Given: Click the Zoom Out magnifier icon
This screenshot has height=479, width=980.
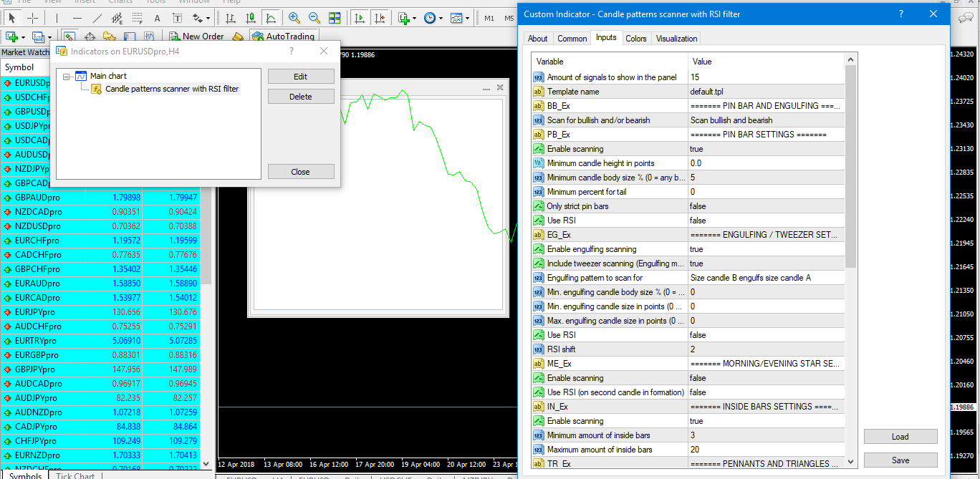Looking at the screenshot, I should click(314, 18).
